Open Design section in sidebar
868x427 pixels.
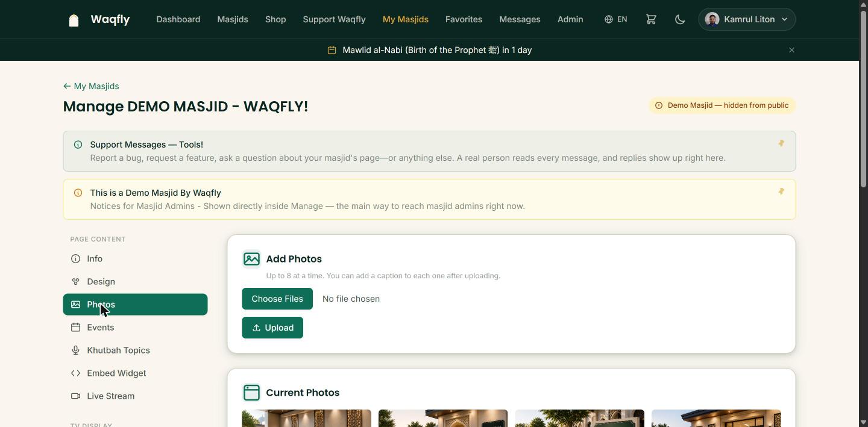pyautogui.click(x=135, y=281)
